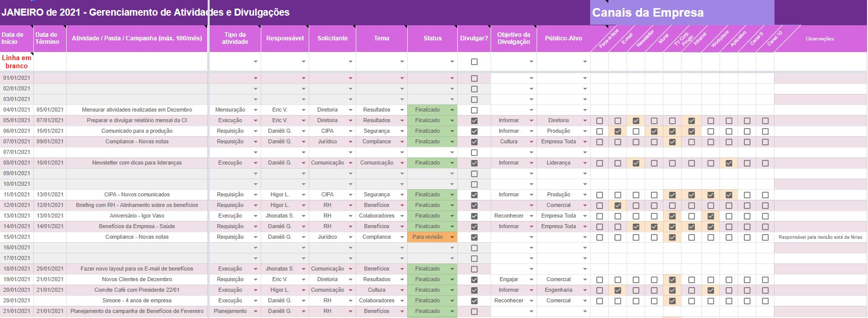Click the Solicitante column header

coord(332,38)
